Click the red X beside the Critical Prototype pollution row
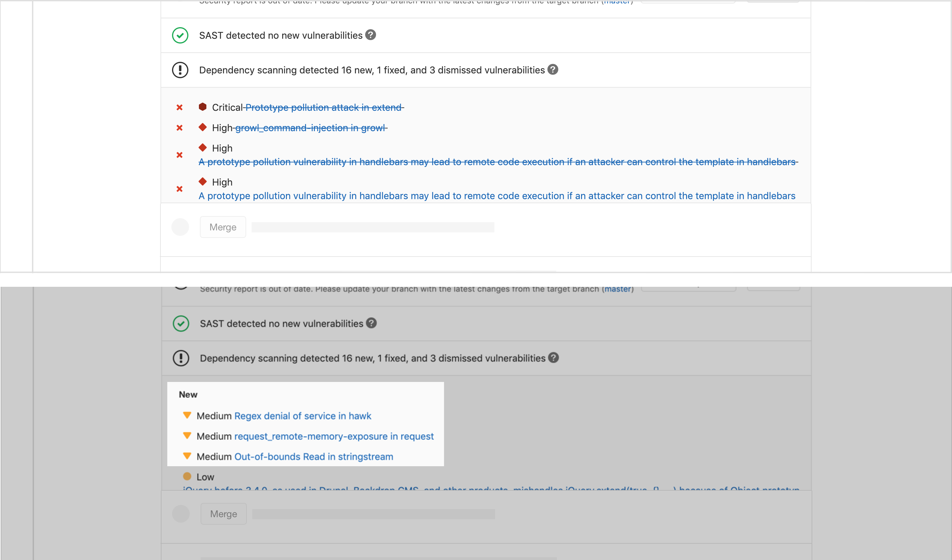The width and height of the screenshot is (952, 560). coord(180,108)
